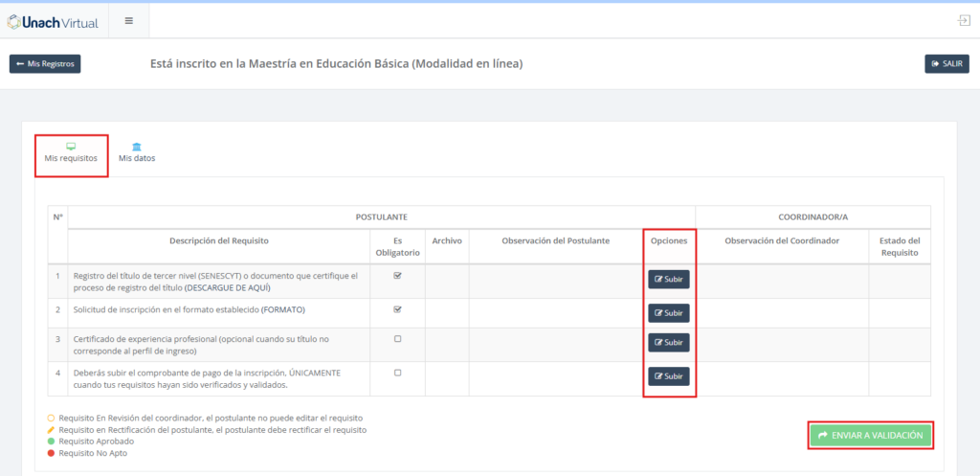980x476 pixels.
Task: Check obligatorio box for Certificado de experiencia
Action: click(x=397, y=339)
